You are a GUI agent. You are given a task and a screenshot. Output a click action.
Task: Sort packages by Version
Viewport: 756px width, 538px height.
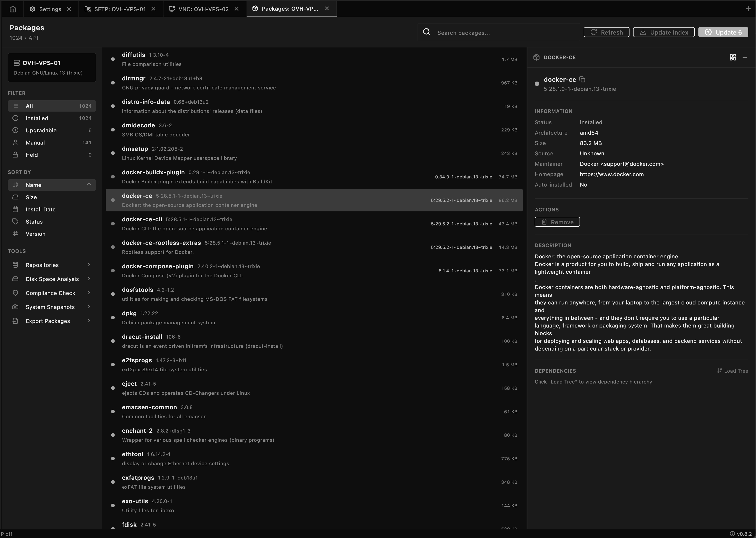(52, 234)
